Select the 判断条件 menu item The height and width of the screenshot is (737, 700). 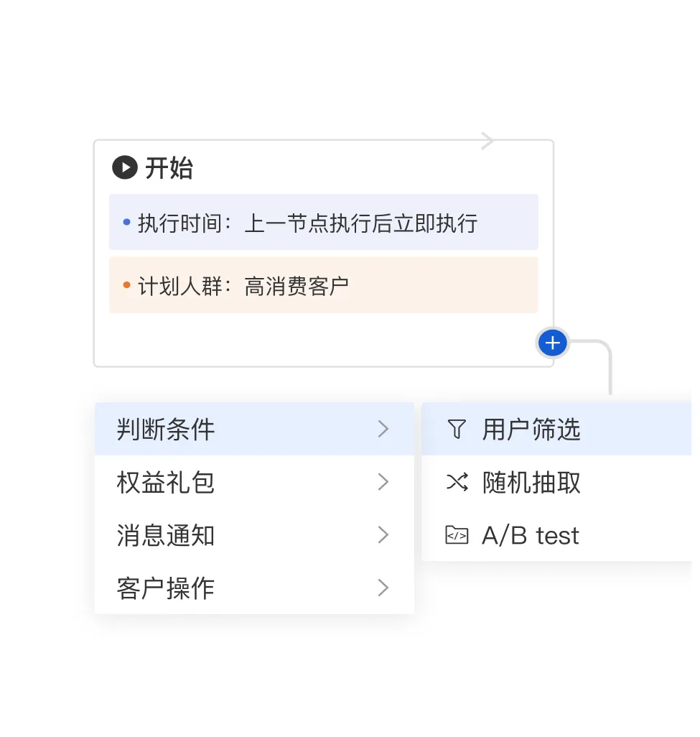166,430
